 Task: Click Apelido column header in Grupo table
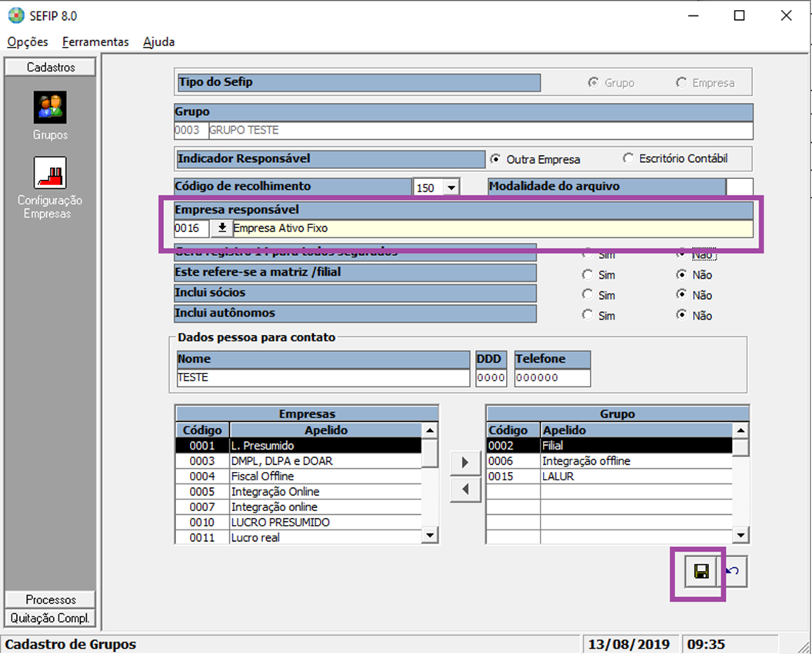coord(637,430)
